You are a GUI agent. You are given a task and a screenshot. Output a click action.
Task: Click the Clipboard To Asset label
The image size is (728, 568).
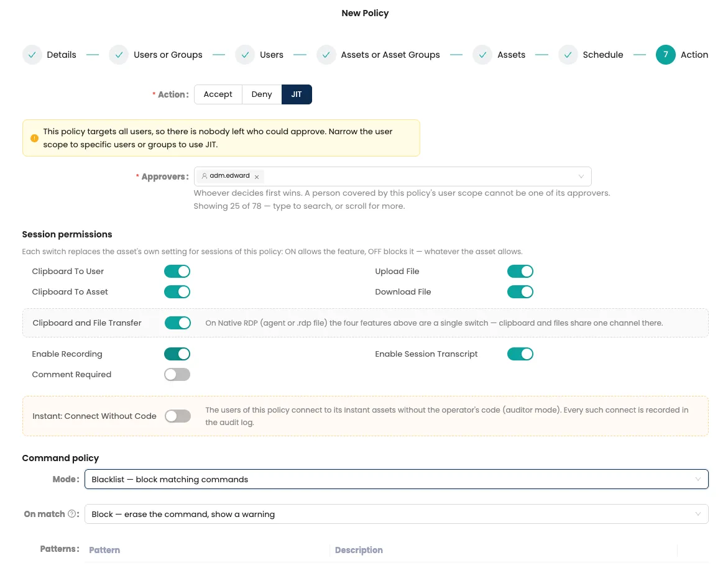pyautogui.click(x=70, y=292)
